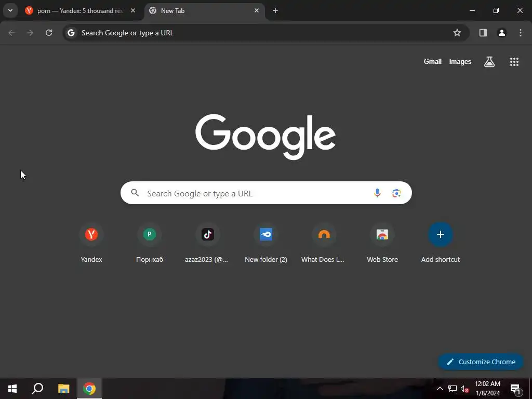Switch to the Yandex search results tab
This screenshot has height=399, width=532.
[x=81, y=10]
